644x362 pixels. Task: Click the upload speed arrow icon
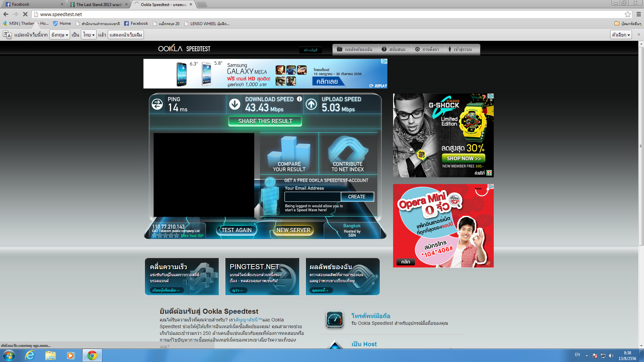click(311, 104)
